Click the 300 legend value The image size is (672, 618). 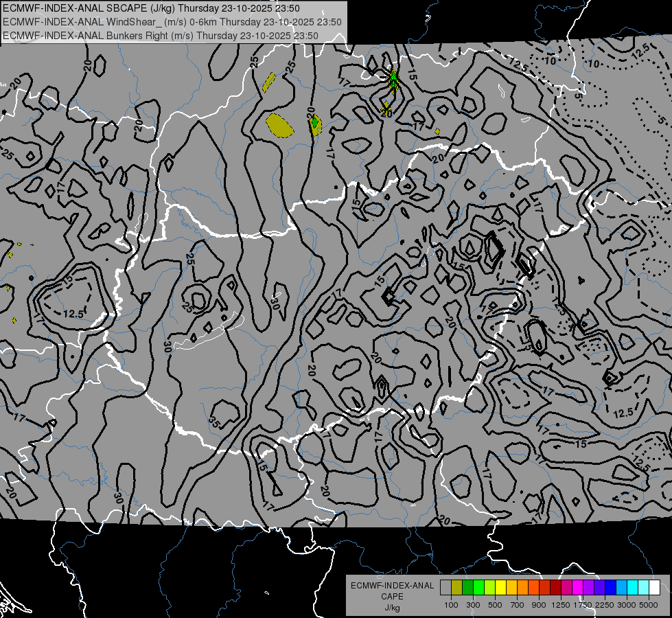pos(473,605)
